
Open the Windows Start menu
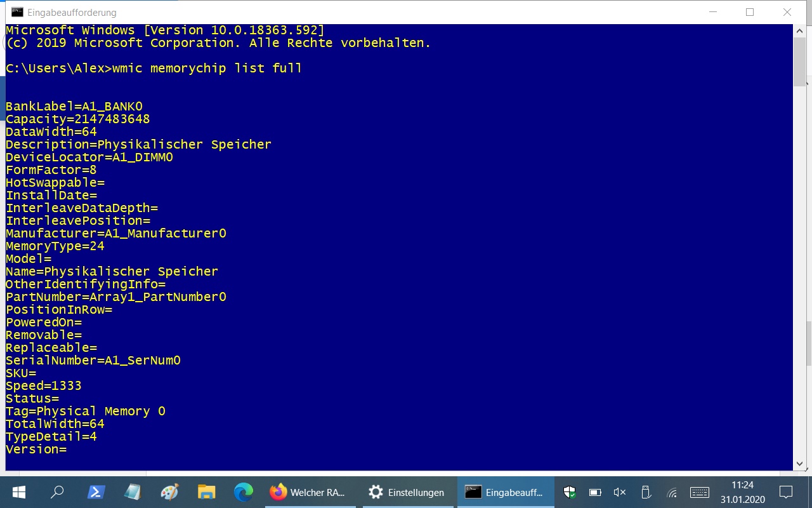(18, 492)
